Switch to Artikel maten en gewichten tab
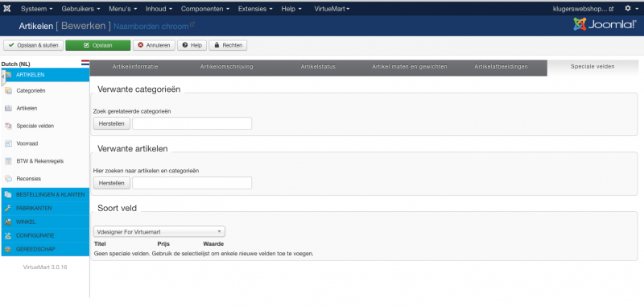The width and height of the screenshot is (644, 307). (x=410, y=68)
